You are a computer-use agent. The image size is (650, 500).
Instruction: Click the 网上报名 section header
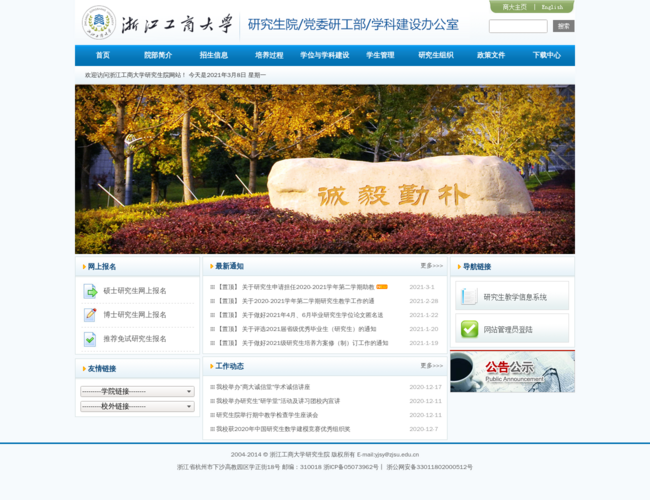coord(102,267)
